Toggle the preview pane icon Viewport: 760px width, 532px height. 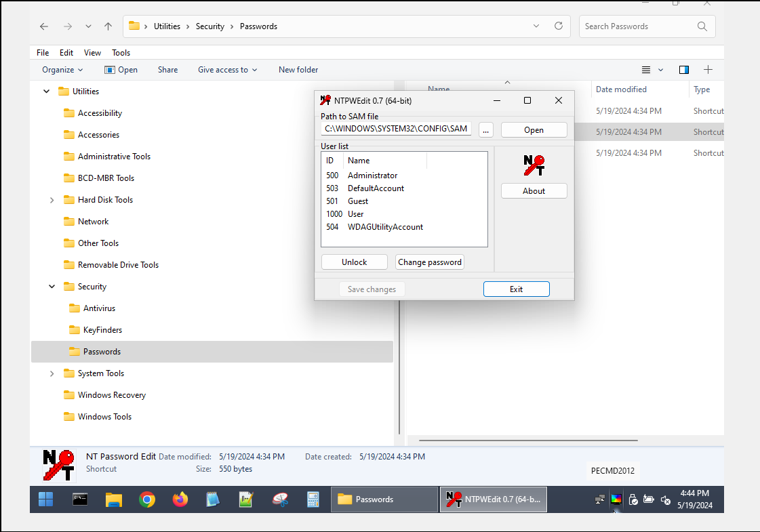(x=684, y=70)
